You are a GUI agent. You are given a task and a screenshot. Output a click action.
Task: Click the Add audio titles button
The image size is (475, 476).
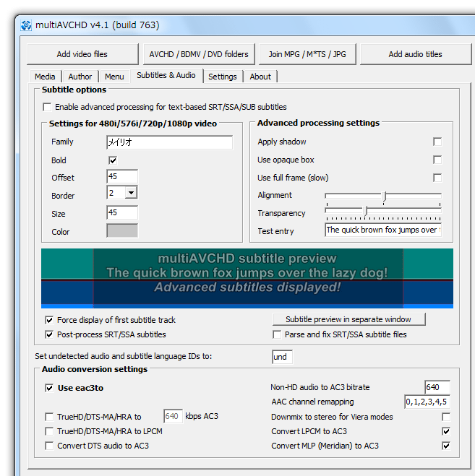point(416,54)
